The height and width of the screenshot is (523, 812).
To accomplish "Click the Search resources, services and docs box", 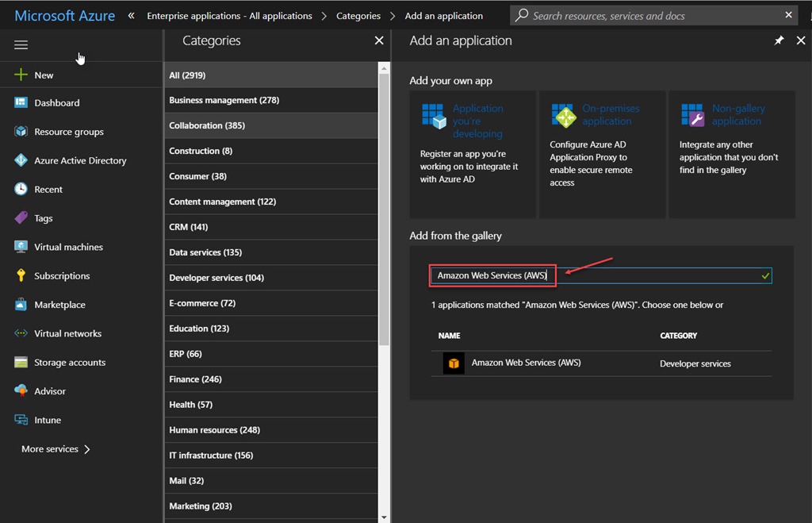I will coord(653,16).
